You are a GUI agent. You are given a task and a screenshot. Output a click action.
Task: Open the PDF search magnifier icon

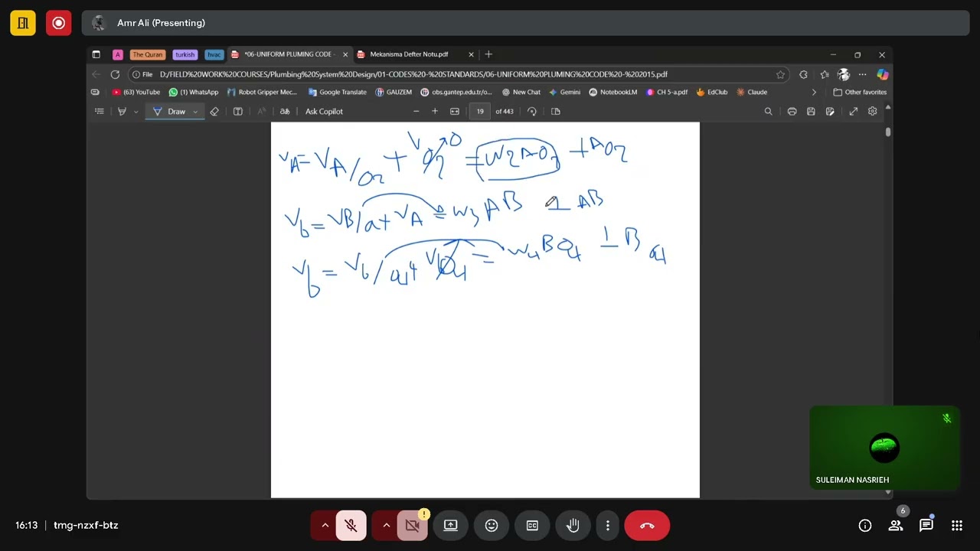768,111
